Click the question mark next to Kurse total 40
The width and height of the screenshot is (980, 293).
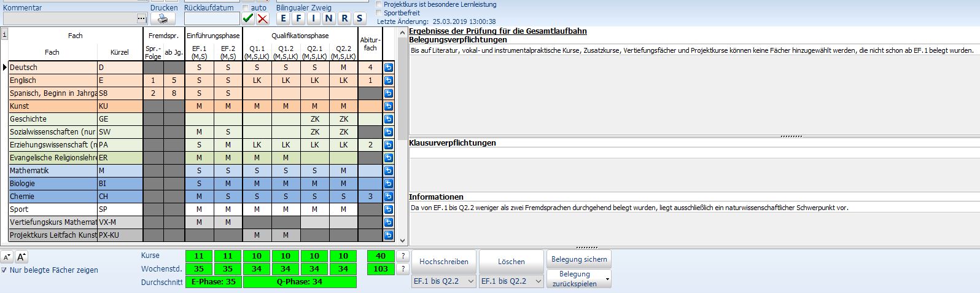point(403,256)
